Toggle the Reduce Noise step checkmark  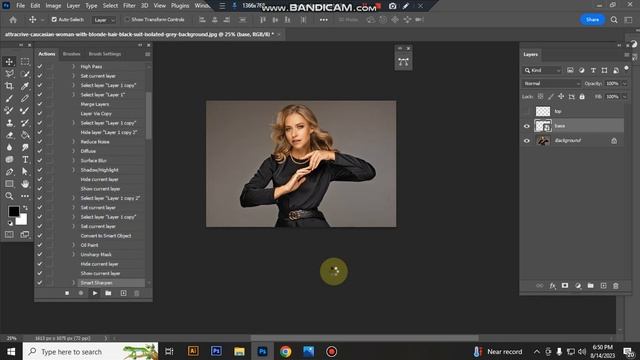(x=40, y=142)
